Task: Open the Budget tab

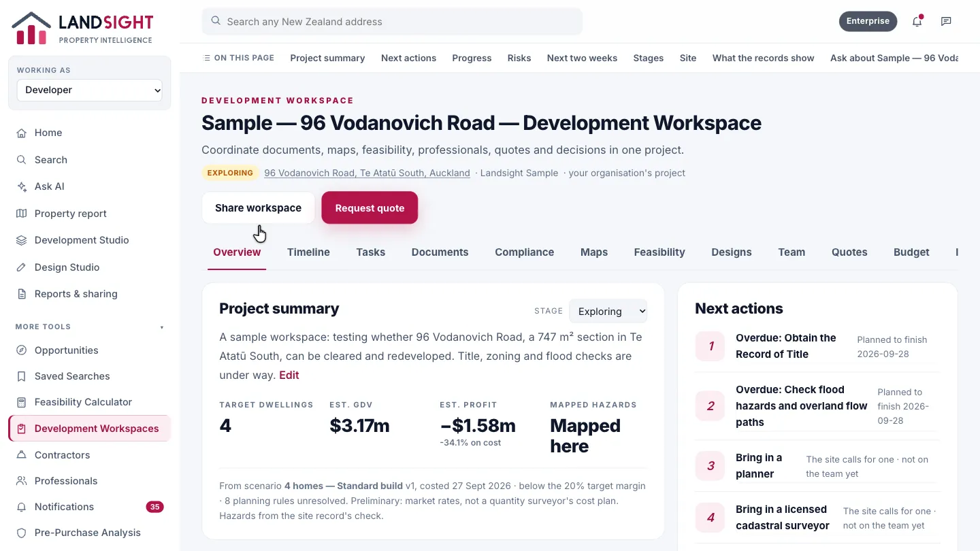Action: (x=911, y=252)
